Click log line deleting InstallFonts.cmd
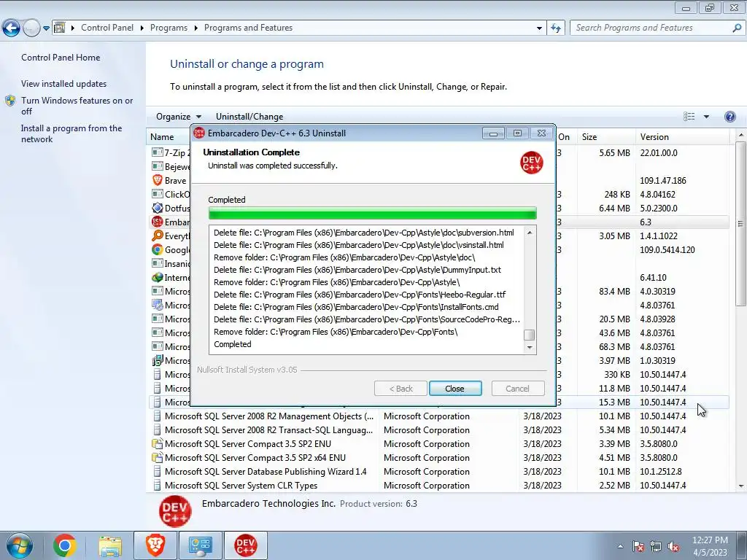 (x=356, y=307)
